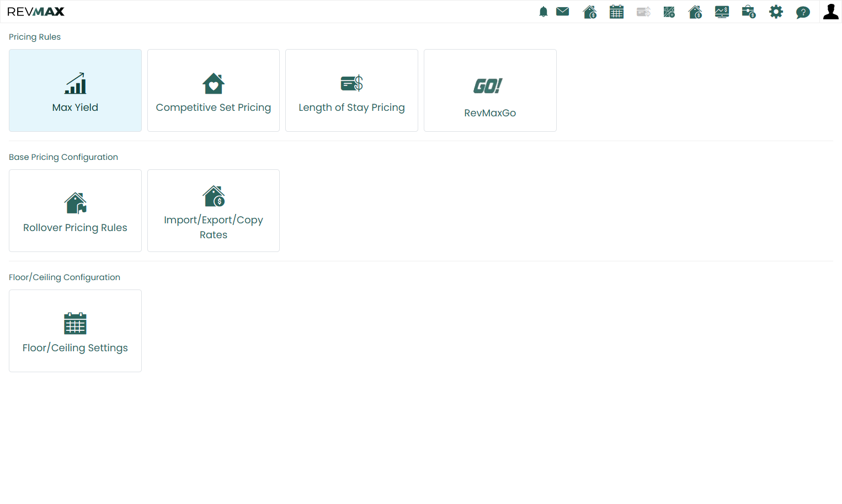
Task: Open the monitor chart dollar icon
Action: click(722, 12)
